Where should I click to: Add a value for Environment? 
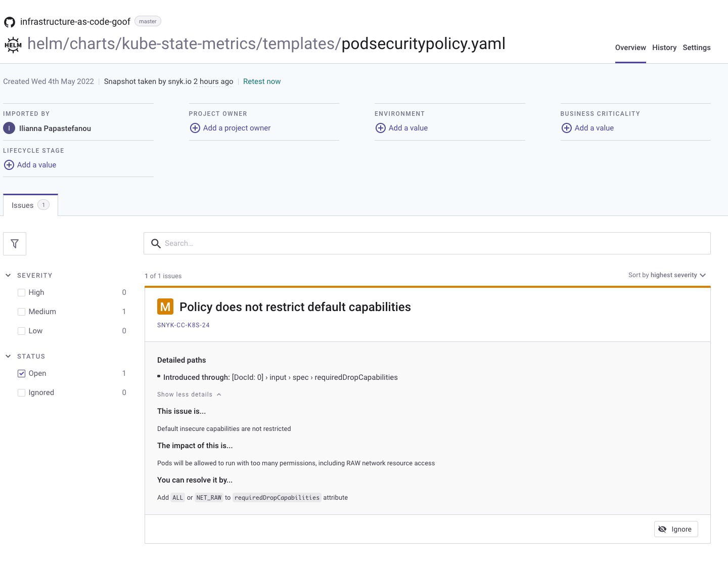click(408, 128)
